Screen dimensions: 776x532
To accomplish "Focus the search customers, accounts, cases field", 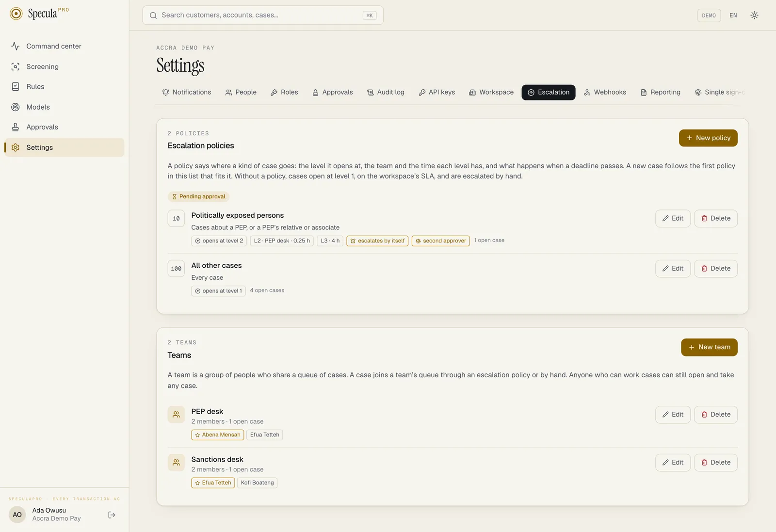I will click(x=263, y=16).
